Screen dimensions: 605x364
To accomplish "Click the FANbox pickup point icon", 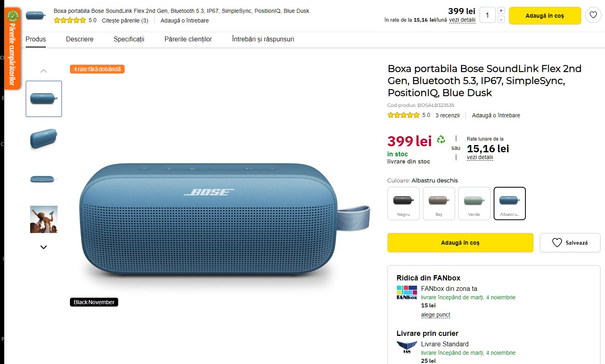I will (x=406, y=292).
